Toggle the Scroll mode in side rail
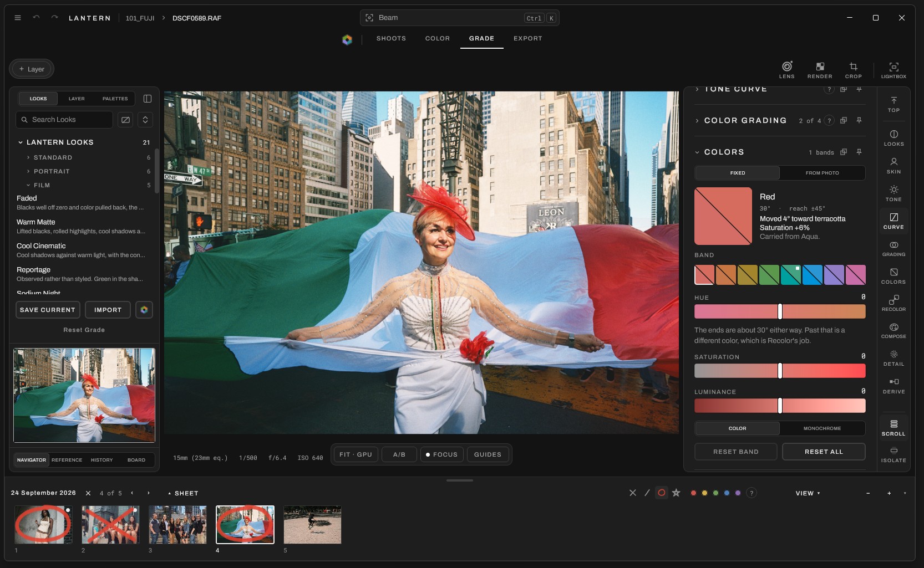This screenshot has height=568, width=924. (893, 428)
